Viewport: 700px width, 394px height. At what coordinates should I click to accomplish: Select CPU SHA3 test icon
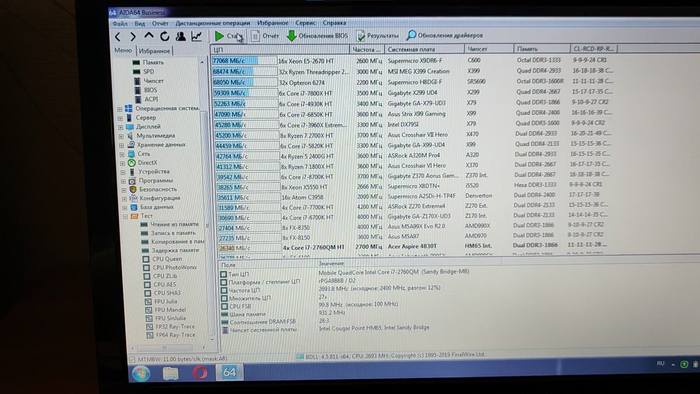click(x=148, y=293)
